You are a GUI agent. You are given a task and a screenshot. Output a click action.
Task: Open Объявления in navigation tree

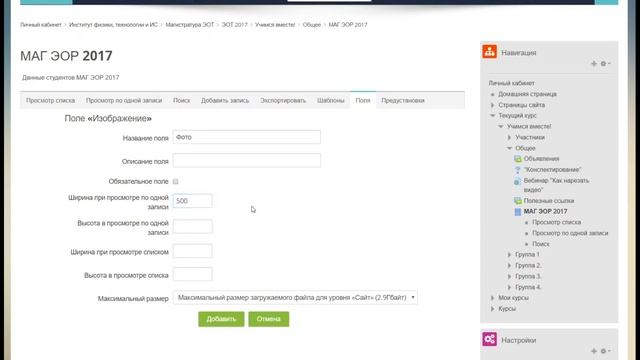pyautogui.click(x=542, y=159)
